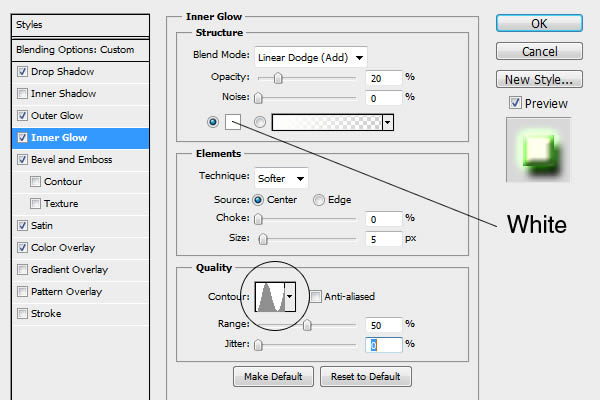Click the Noise slider handle
Image resolution: width=600 pixels, height=400 pixels.
pos(258,98)
